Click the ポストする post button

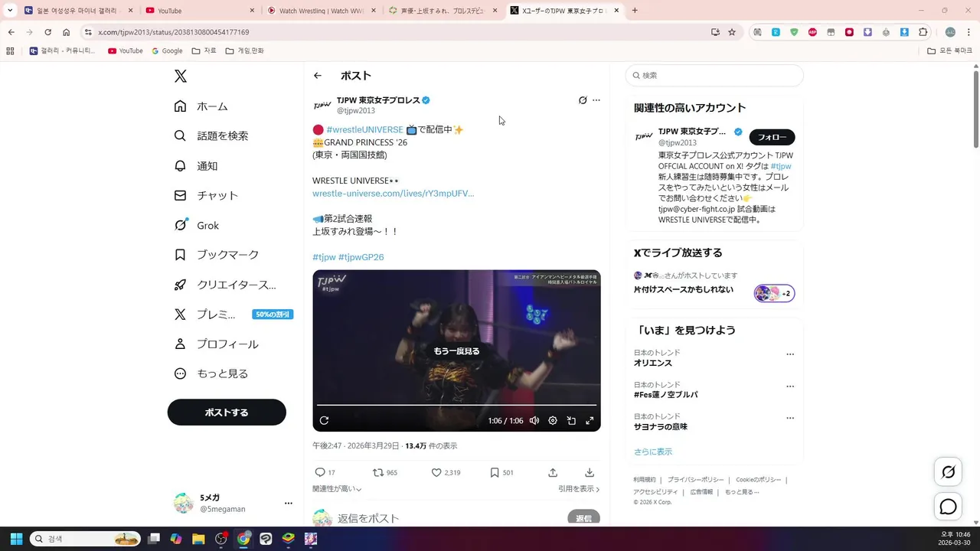227,412
